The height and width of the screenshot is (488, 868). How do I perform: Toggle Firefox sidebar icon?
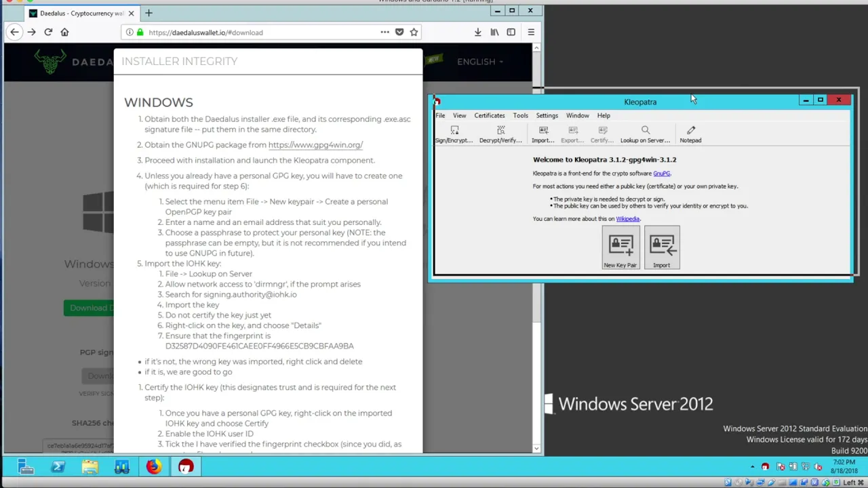point(511,32)
